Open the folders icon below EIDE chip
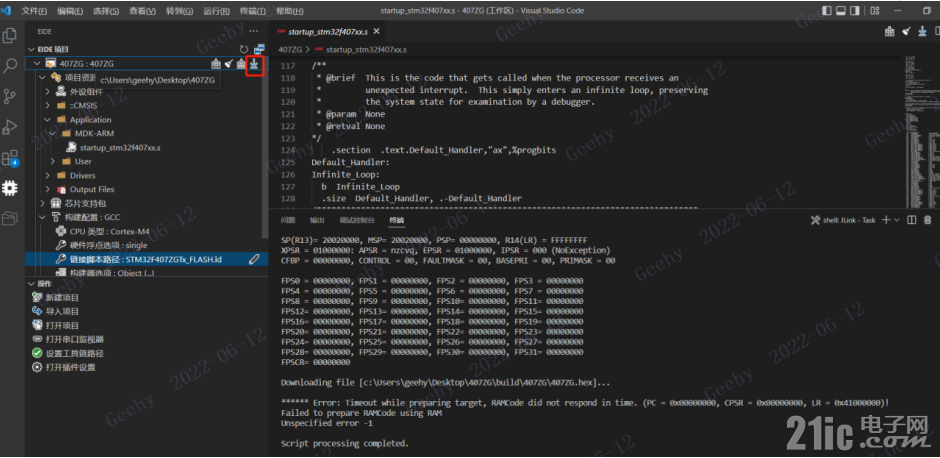Screen dimensions: 940x458 coord(10,219)
